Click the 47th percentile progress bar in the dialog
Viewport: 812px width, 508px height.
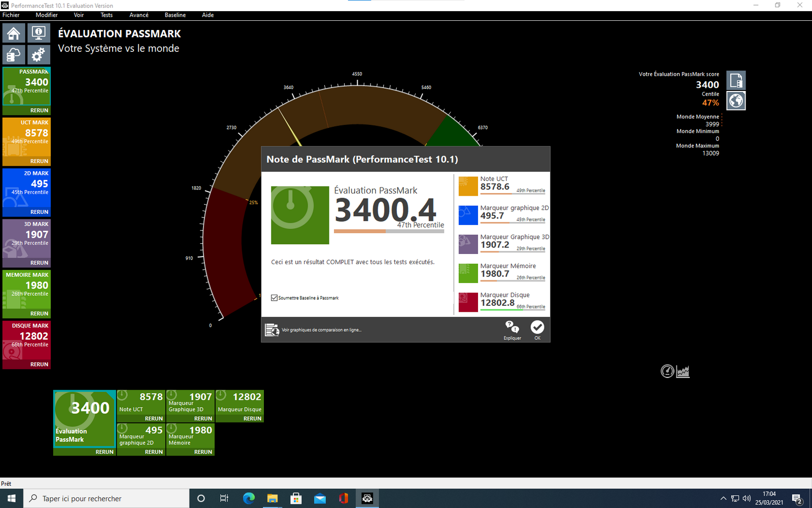pos(389,231)
